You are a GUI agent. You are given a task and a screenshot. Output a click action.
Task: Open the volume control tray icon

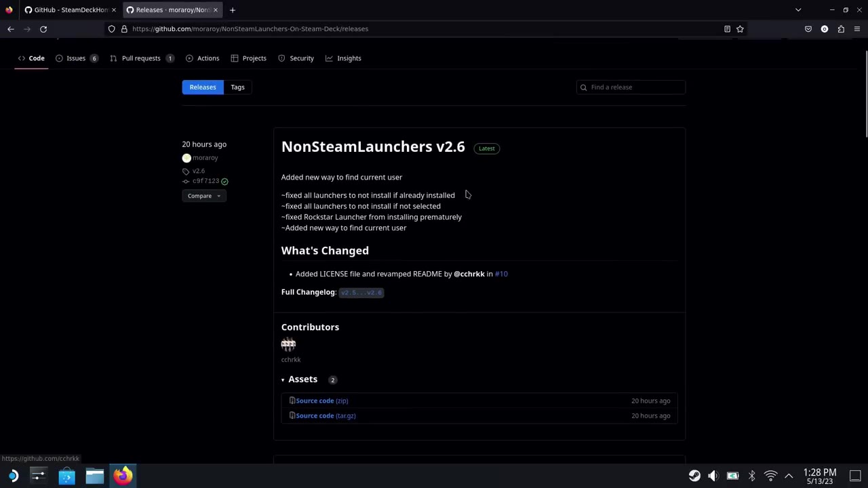(713, 476)
